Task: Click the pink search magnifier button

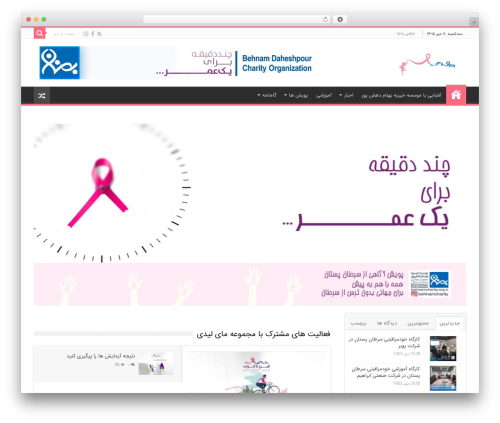Action: (x=40, y=33)
